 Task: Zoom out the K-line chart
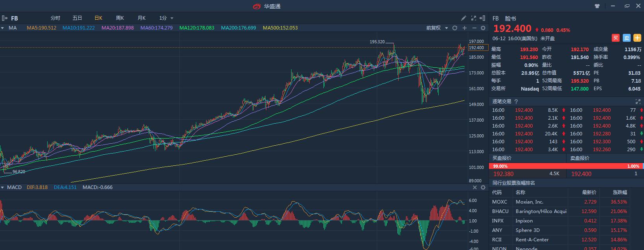coord(474,28)
